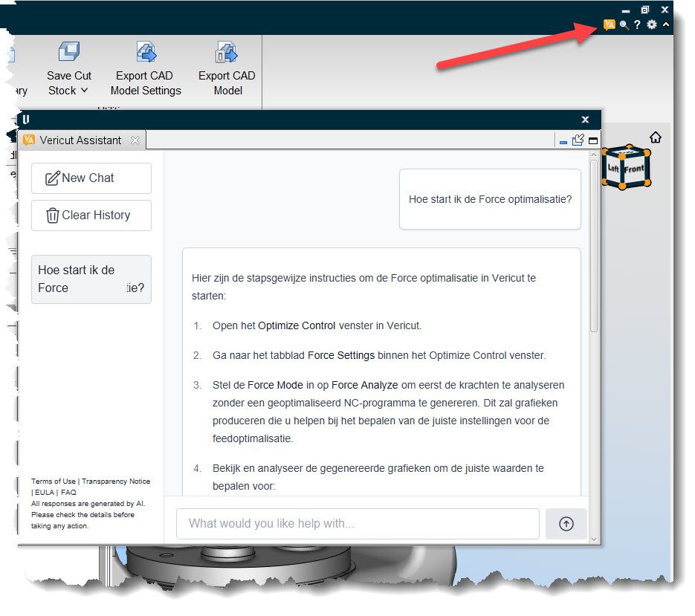This screenshot has height=616, width=695.
Task: Expand the Save Cut Stock dropdown arrow
Action: pos(84,91)
